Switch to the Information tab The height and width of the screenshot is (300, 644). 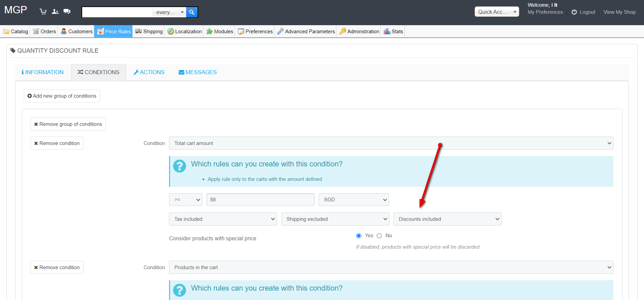click(x=42, y=72)
